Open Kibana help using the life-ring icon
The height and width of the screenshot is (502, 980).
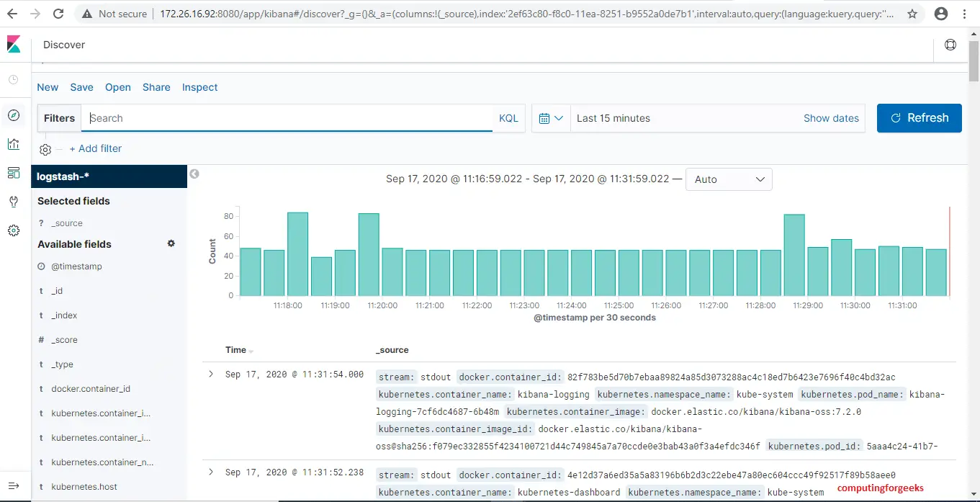point(950,44)
